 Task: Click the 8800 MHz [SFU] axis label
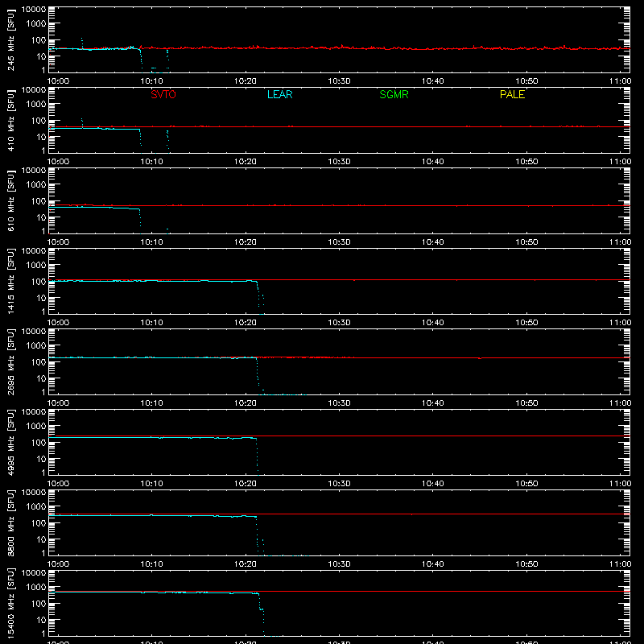pos(10,522)
